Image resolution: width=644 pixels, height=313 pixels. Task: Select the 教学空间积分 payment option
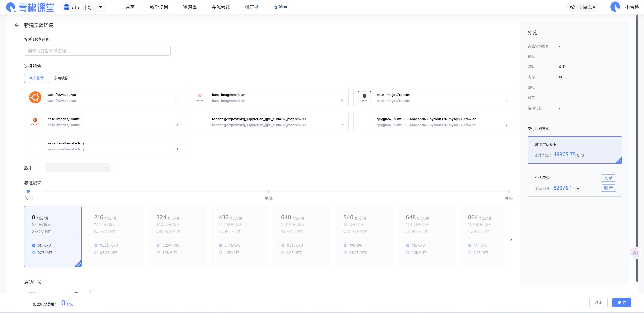pyautogui.click(x=574, y=150)
